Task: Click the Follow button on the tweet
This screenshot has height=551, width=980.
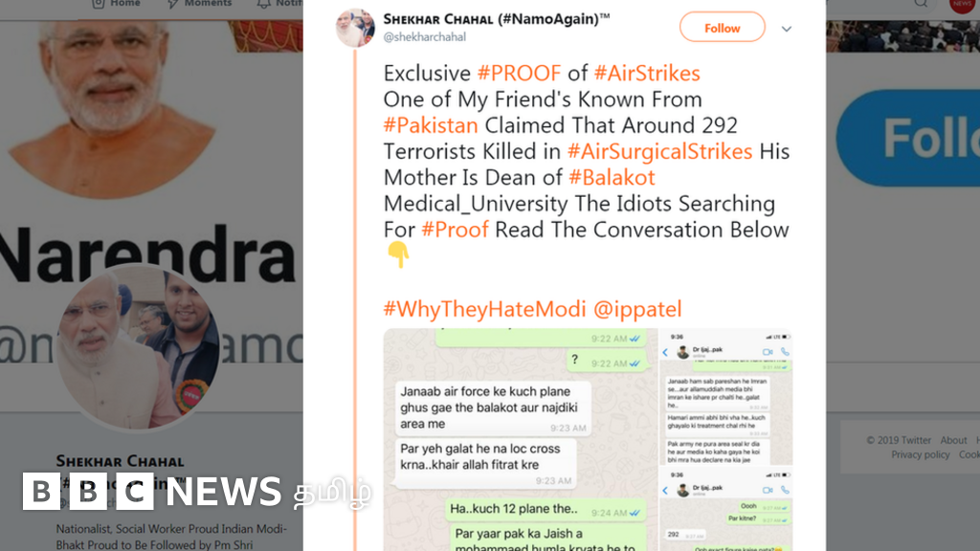Action: tap(722, 28)
